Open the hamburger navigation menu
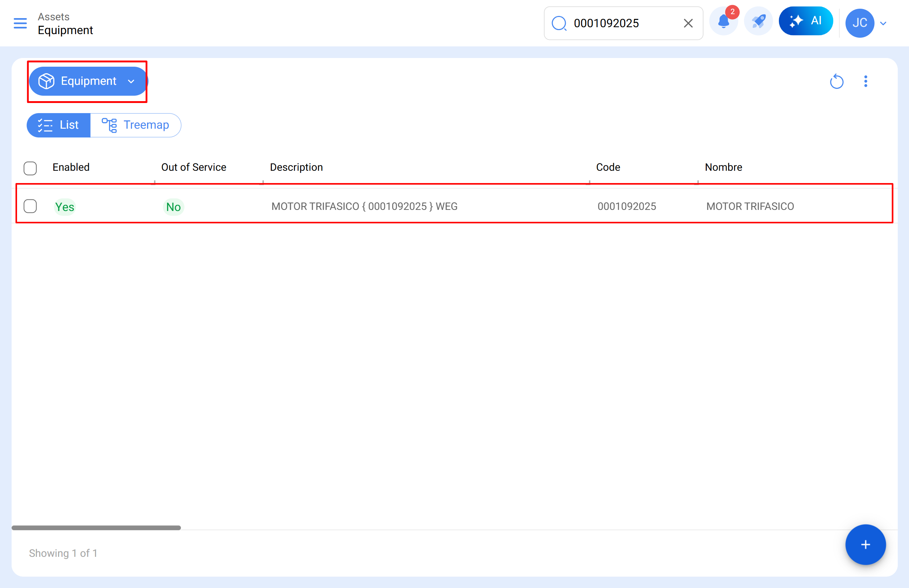The height and width of the screenshot is (588, 909). click(20, 23)
